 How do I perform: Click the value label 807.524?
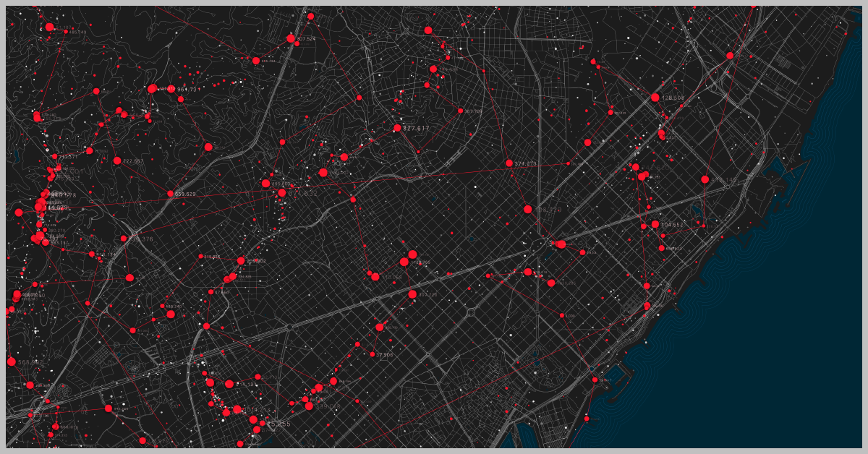[x=306, y=38]
